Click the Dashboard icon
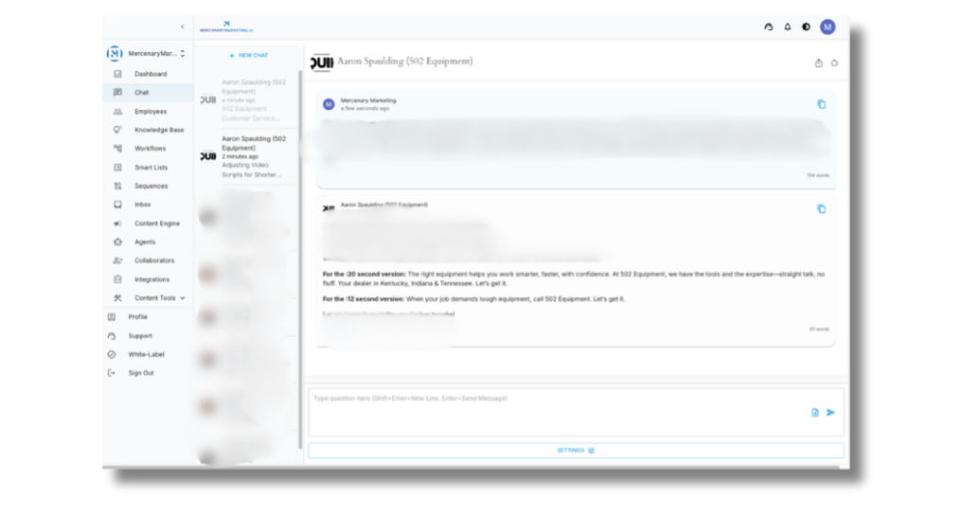The image size is (980, 514). [x=117, y=74]
